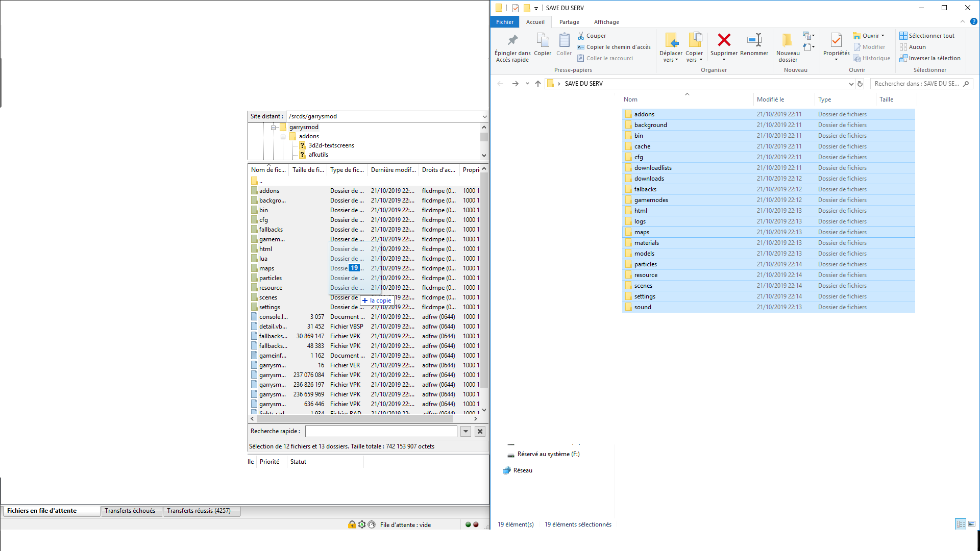Open the address bar history dropdown

point(851,84)
